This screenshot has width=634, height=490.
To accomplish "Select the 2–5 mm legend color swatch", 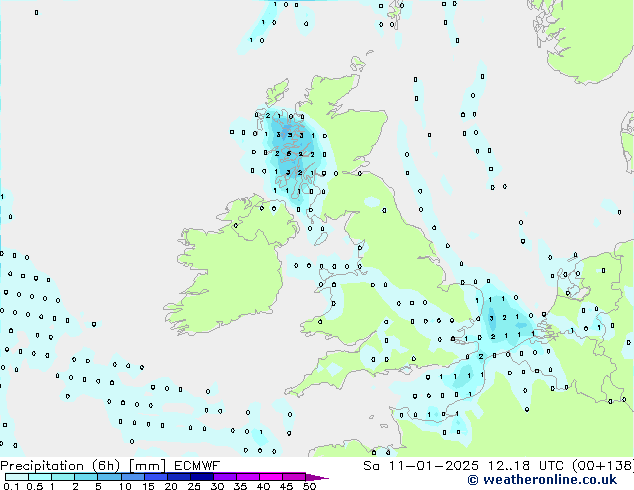I will pyautogui.click(x=86, y=477).
